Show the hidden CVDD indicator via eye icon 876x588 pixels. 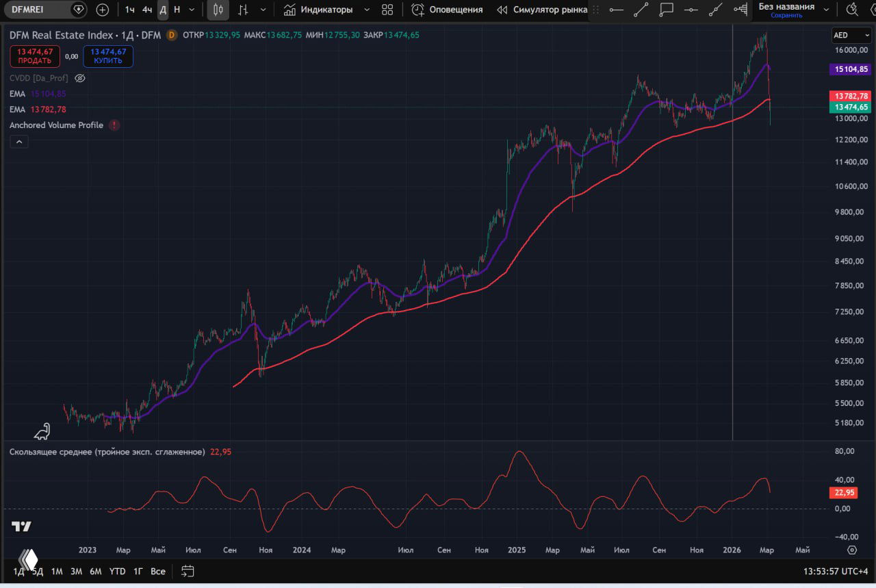[x=79, y=78]
